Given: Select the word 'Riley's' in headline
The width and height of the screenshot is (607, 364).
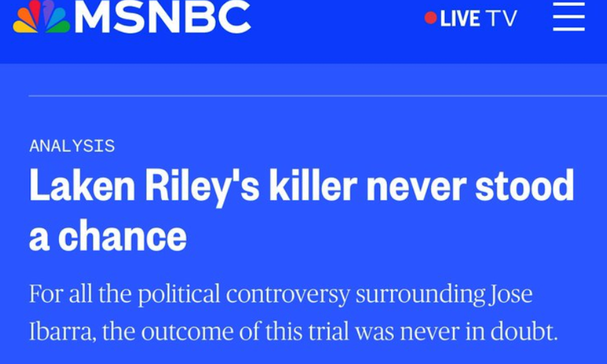Looking at the screenshot, I should [x=202, y=187].
